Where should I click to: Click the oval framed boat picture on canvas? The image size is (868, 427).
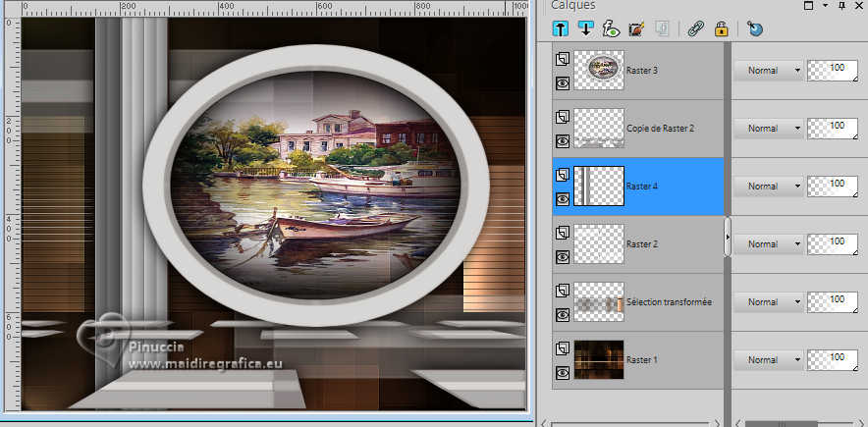315,186
